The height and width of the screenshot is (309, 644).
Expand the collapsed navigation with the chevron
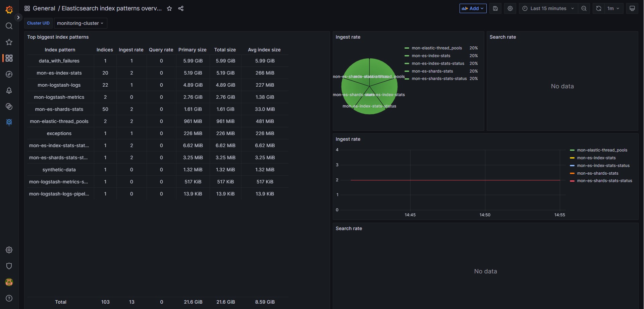click(18, 17)
